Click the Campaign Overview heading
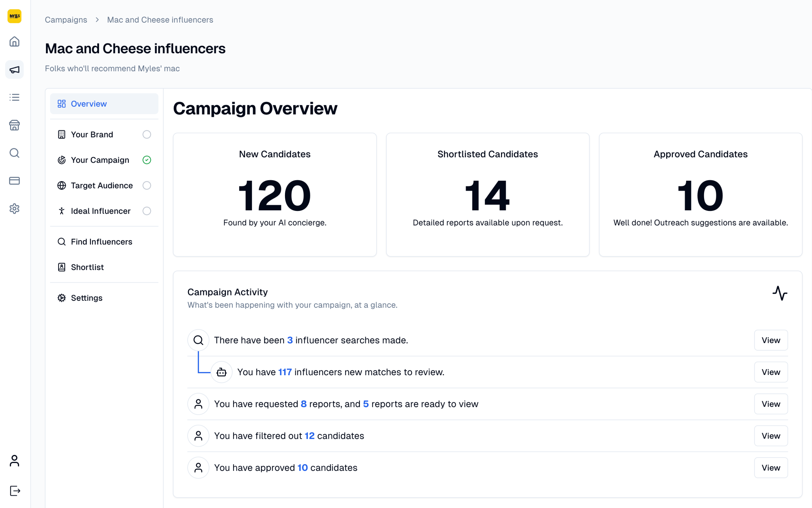Image resolution: width=812 pixels, height=508 pixels. pos(255,108)
